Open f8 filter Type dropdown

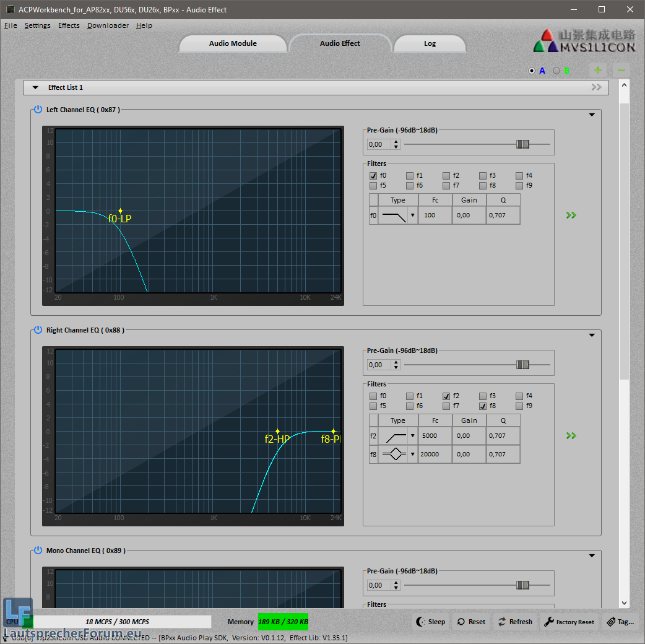pos(412,455)
